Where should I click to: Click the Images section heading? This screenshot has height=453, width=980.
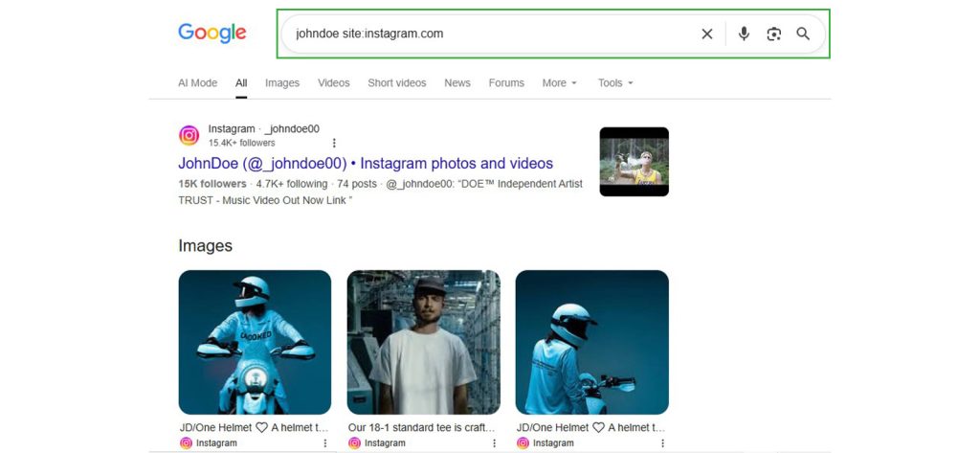coord(205,246)
